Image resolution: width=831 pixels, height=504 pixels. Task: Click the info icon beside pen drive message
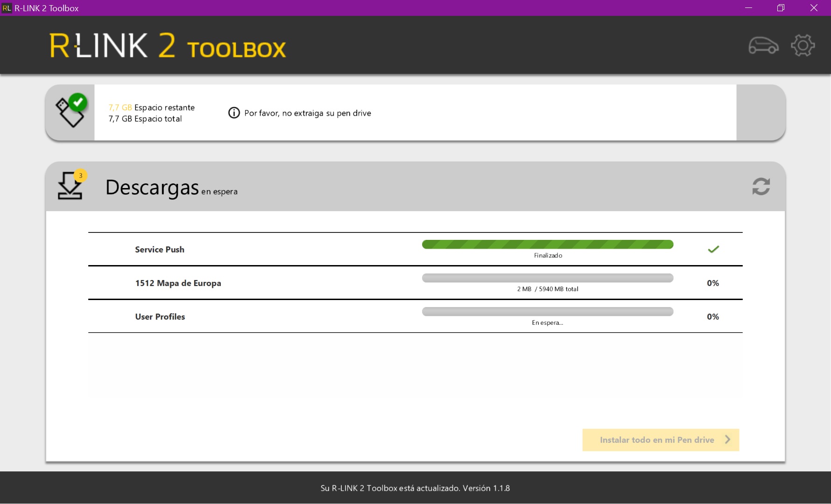[234, 113]
